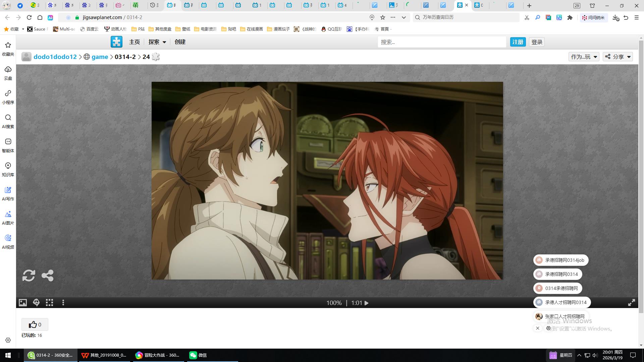This screenshot has height=362, width=644.
Task: Open the 分享 share dropdown
Action: (618, 57)
